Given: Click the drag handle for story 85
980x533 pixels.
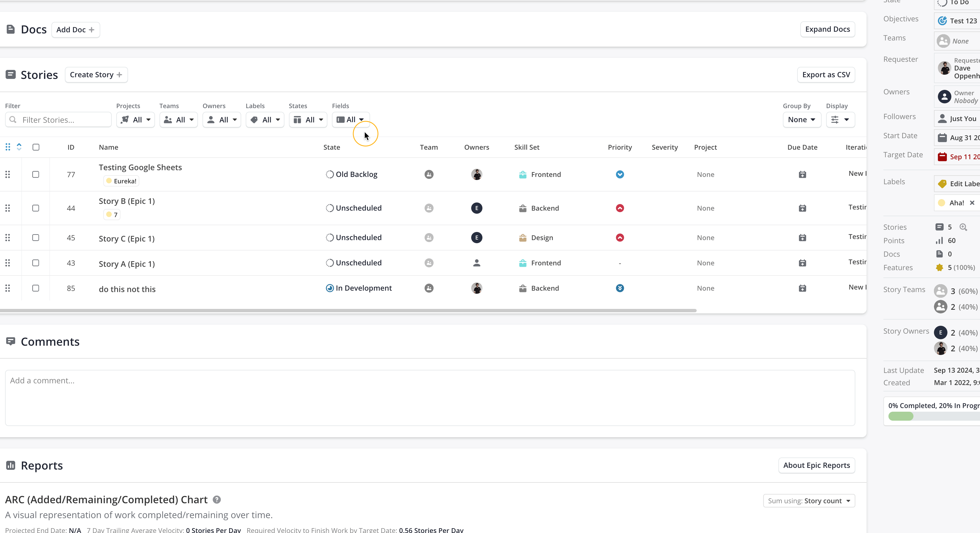Looking at the screenshot, I should [x=8, y=288].
